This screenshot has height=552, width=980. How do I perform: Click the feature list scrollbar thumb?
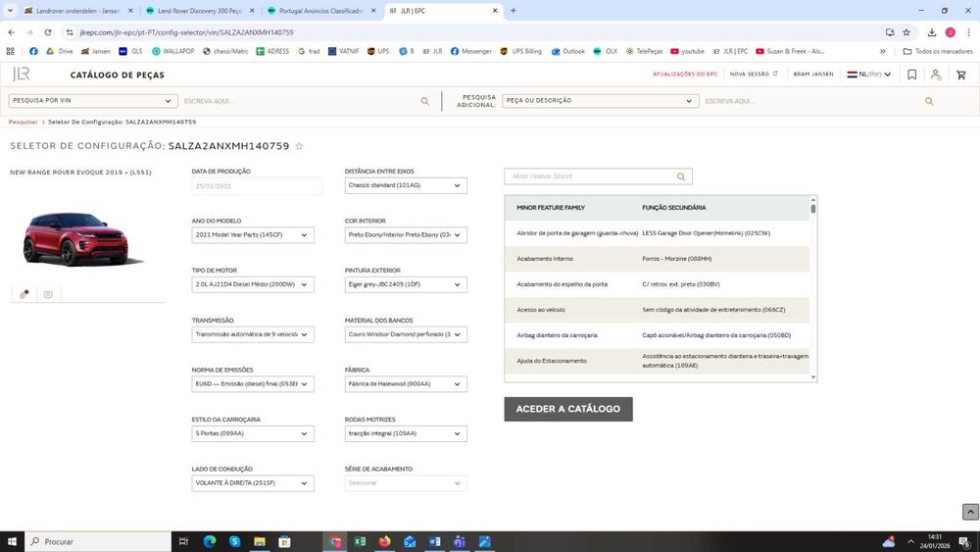[x=813, y=208]
